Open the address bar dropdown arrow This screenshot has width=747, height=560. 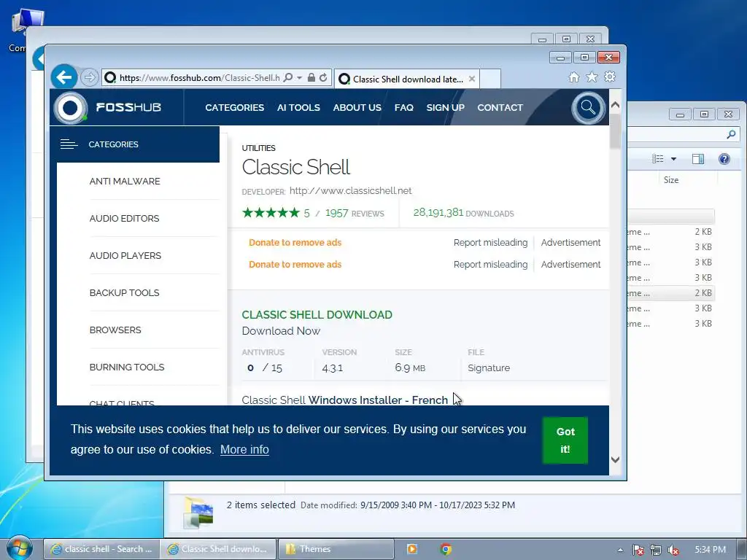click(299, 77)
